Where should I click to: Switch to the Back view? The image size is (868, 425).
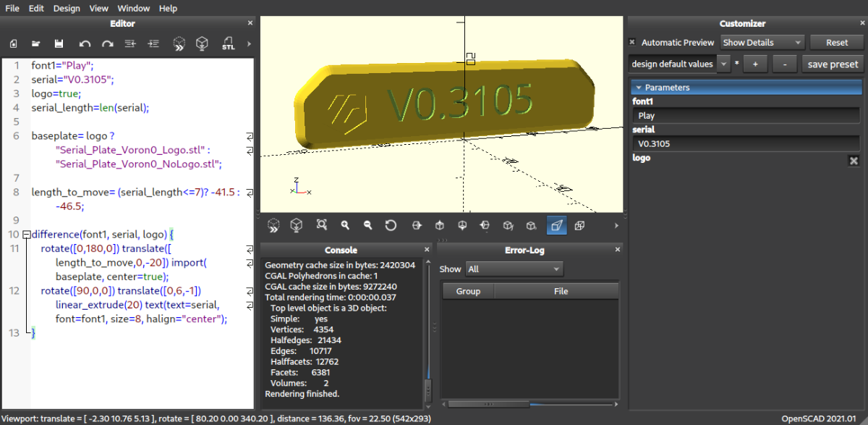tap(531, 225)
